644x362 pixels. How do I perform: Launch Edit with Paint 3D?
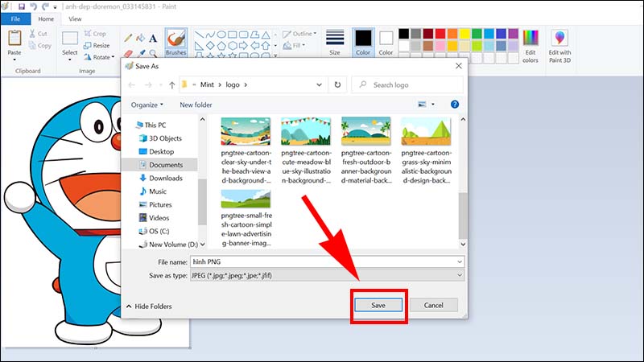click(x=560, y=45)
